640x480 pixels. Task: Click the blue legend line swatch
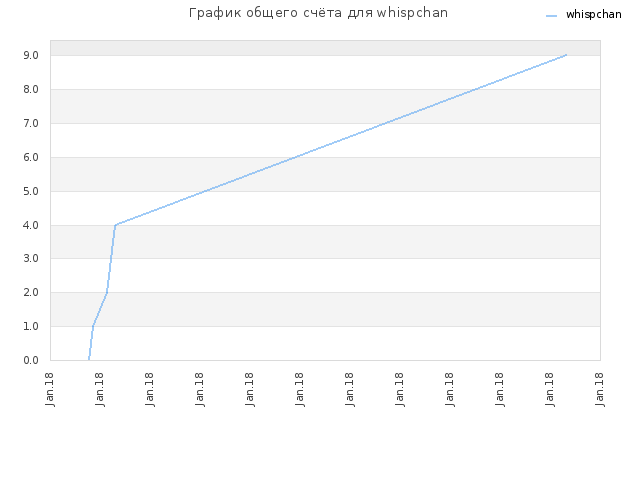[x=551, y=16]
